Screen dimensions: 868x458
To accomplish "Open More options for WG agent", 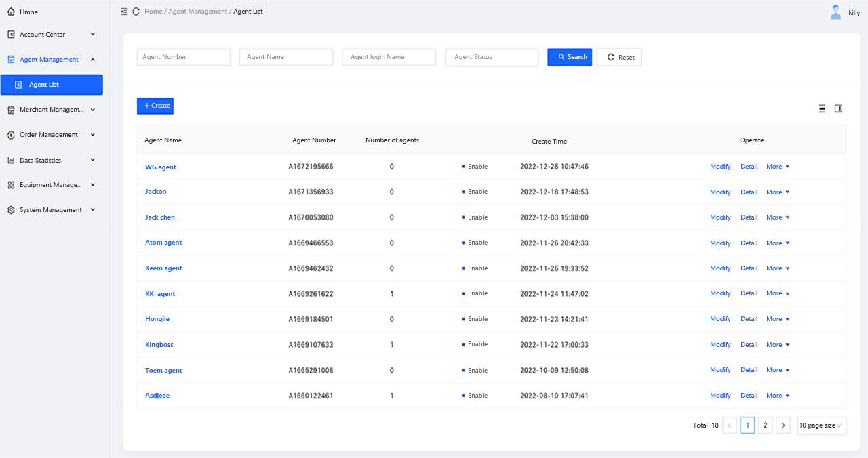I will (778, 167).
